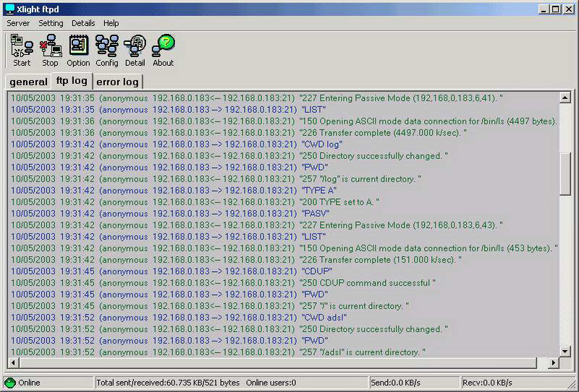Select the "257 "/adsl" is current directory" line

click(219, 351)
